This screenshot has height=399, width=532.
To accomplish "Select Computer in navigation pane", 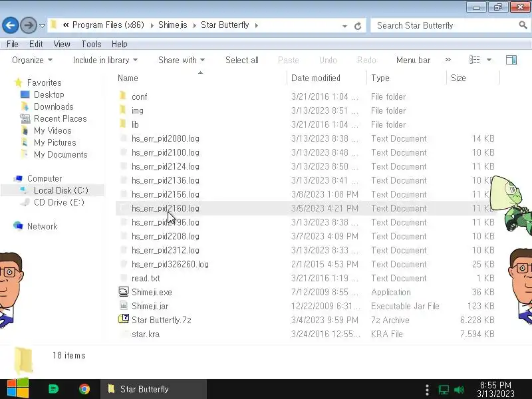I will [x=45, y=178].
